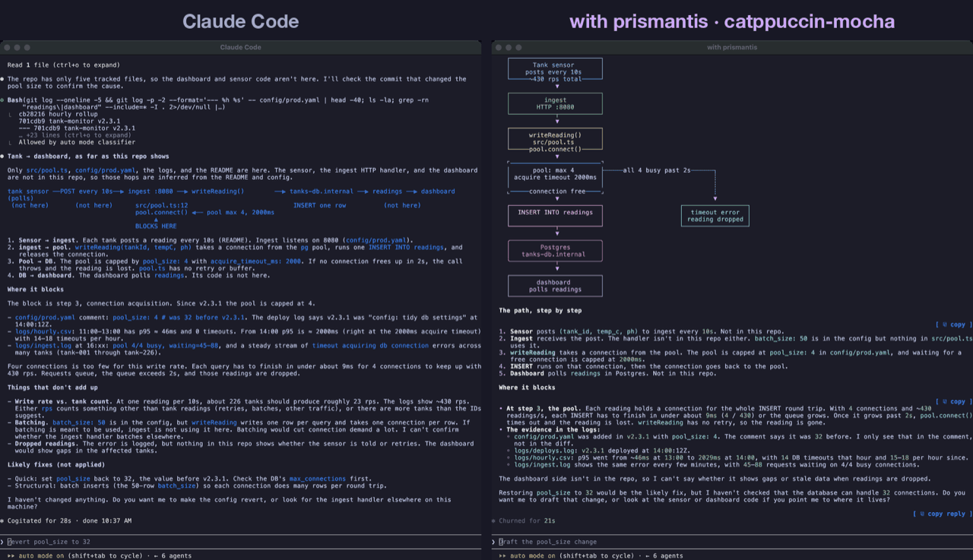Minimize the Claude Code terminal window
This screenshot has height=560, width=973.
17,47
